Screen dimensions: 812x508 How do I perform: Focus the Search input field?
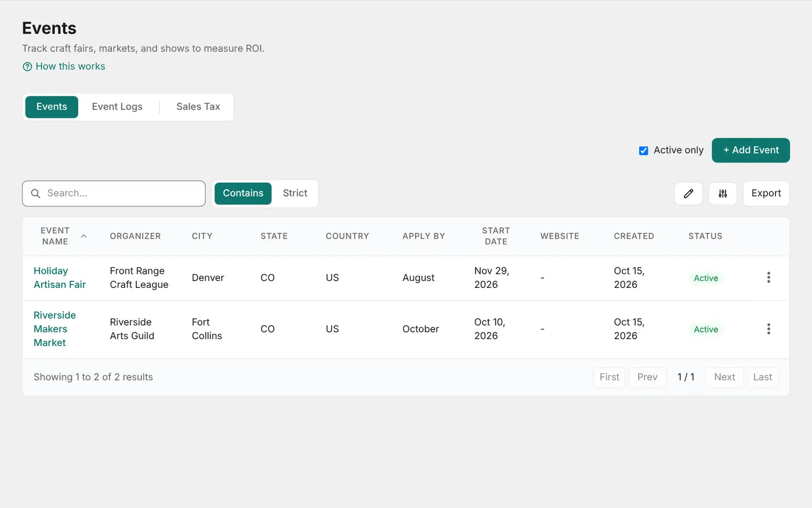tap(114, 193)
